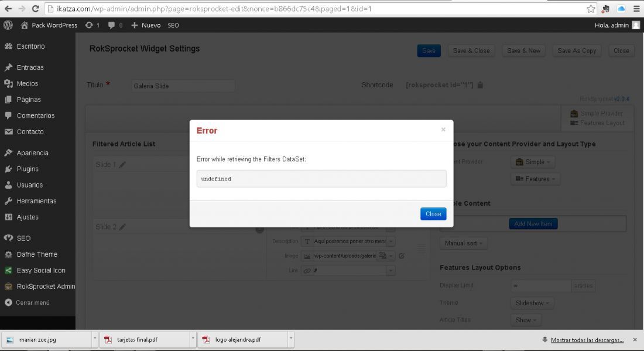Bookmark the page with the star icon

[x=591, y=9]
